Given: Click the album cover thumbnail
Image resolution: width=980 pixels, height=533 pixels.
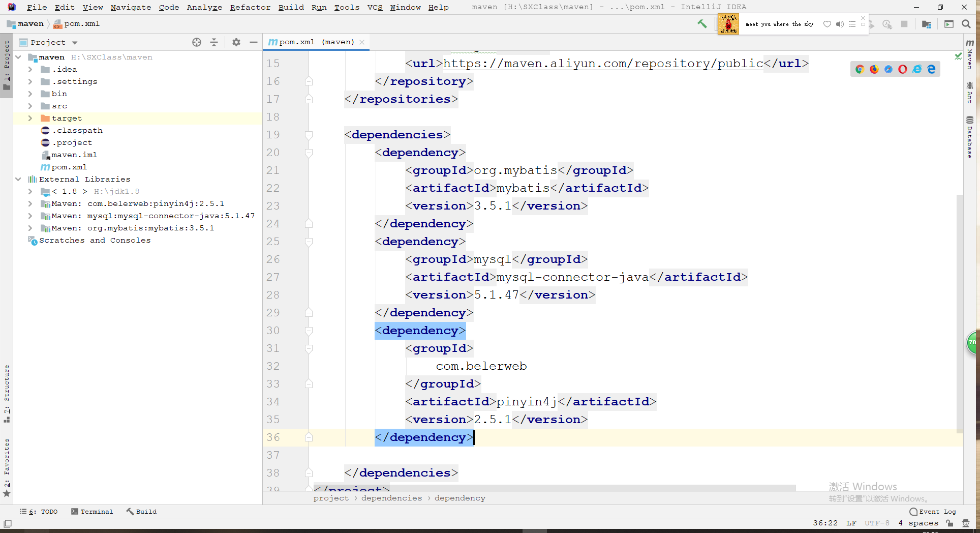Looking at the screenshot, I should pyautogui.click(x=728, y=24).
